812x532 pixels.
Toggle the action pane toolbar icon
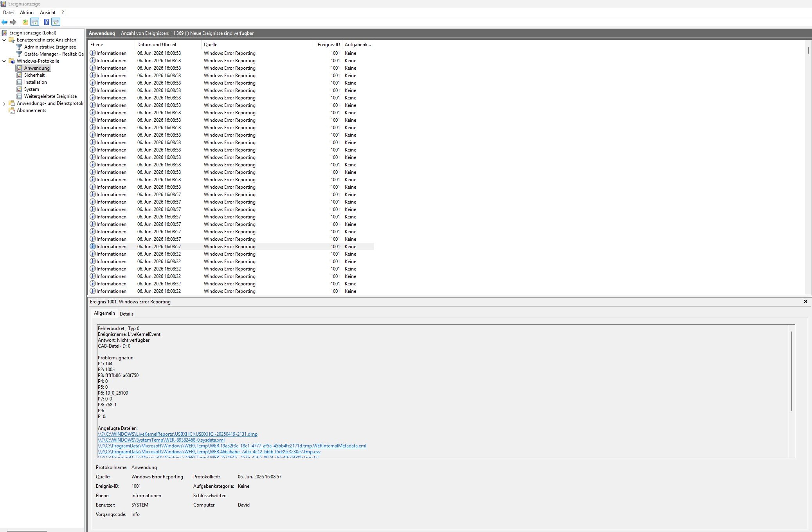point(56,22)
